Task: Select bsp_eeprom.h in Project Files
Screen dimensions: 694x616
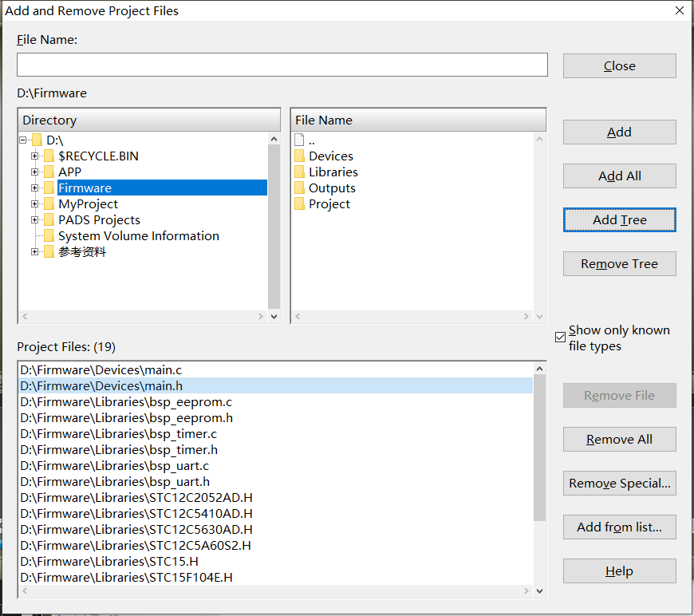Action: coord(276,417)
